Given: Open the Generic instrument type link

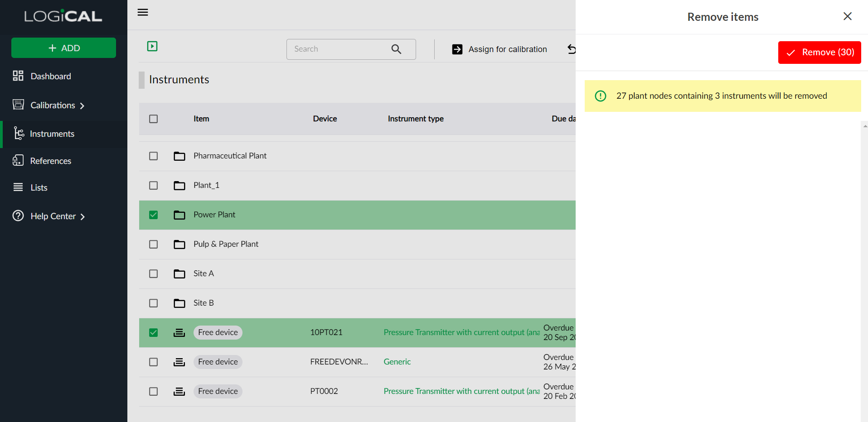Looking at the screenshot, I should tap(397, 362).
